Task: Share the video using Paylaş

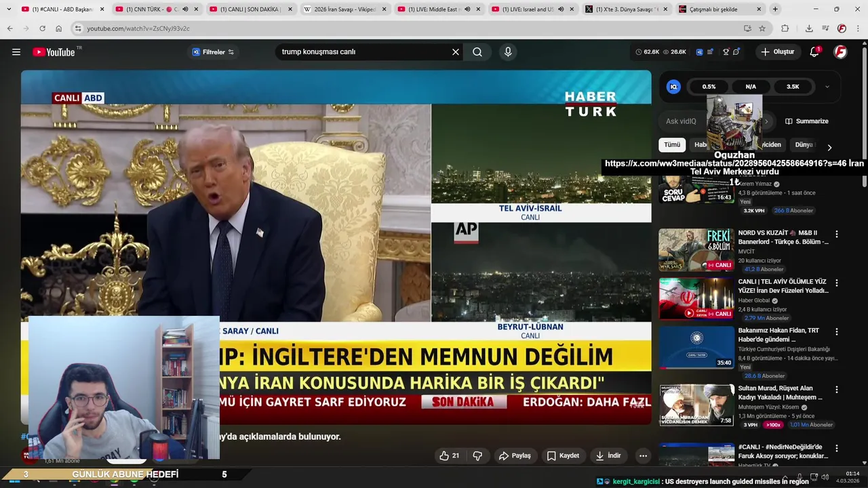Action: pyautogui.click(x=515, y=455)
